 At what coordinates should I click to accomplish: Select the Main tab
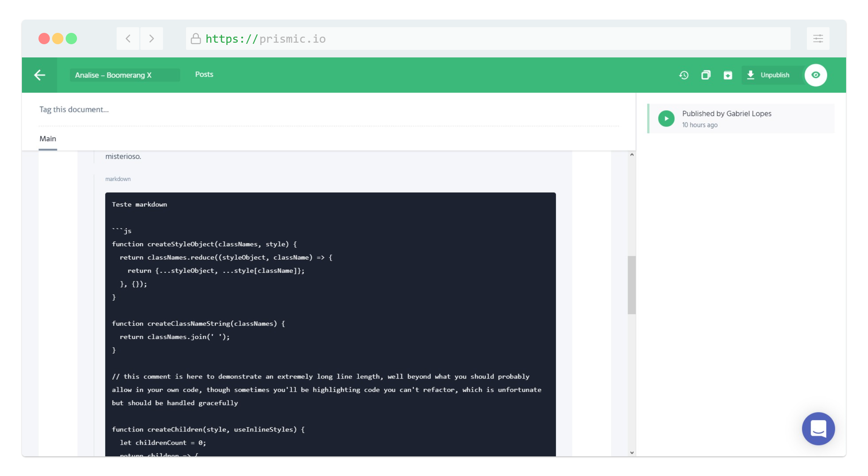pos(48,139)
